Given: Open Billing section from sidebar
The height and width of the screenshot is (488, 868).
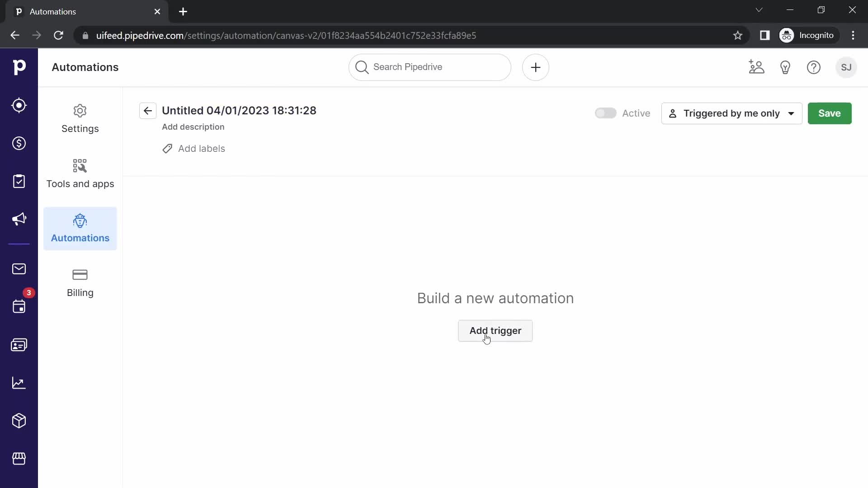Looking at the screenshot, I should coord(80,283).
